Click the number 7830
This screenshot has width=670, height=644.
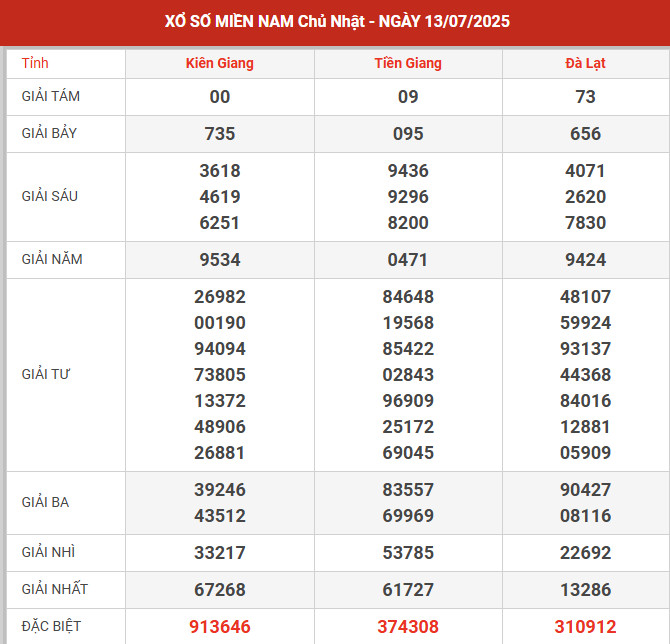pyautogui.click(x=585, y=223)
